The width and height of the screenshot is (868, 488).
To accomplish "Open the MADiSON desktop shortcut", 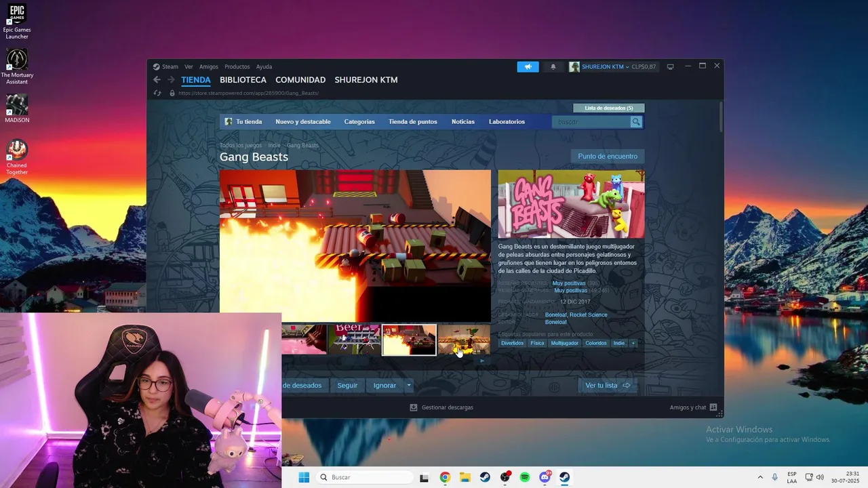I will (17, 109).
